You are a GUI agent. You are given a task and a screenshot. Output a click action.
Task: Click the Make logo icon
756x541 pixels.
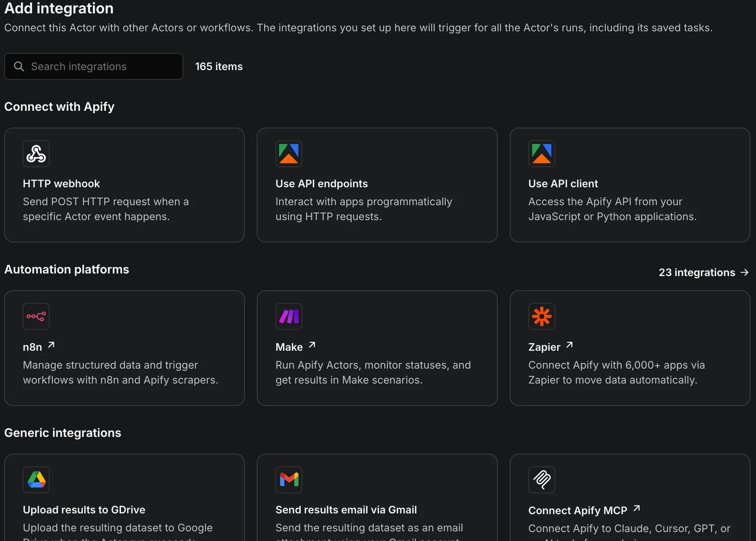(x=289, y=316)
